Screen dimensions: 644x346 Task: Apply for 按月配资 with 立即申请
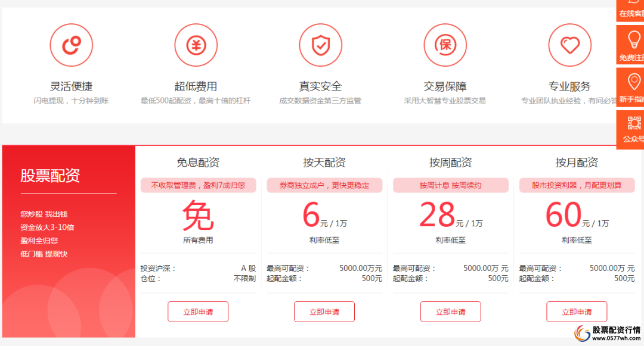[x=577, y=312]
